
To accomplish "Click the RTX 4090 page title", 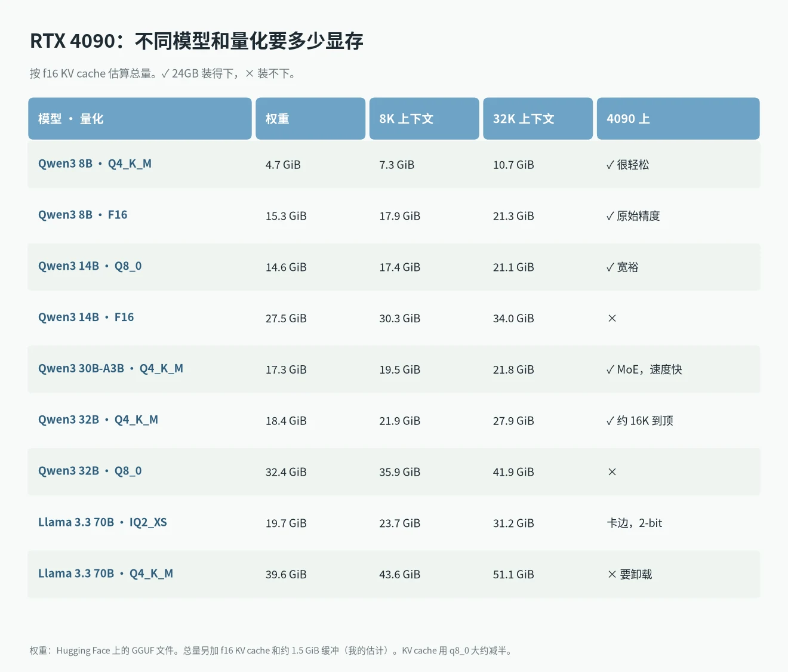I will coord(196,41).
